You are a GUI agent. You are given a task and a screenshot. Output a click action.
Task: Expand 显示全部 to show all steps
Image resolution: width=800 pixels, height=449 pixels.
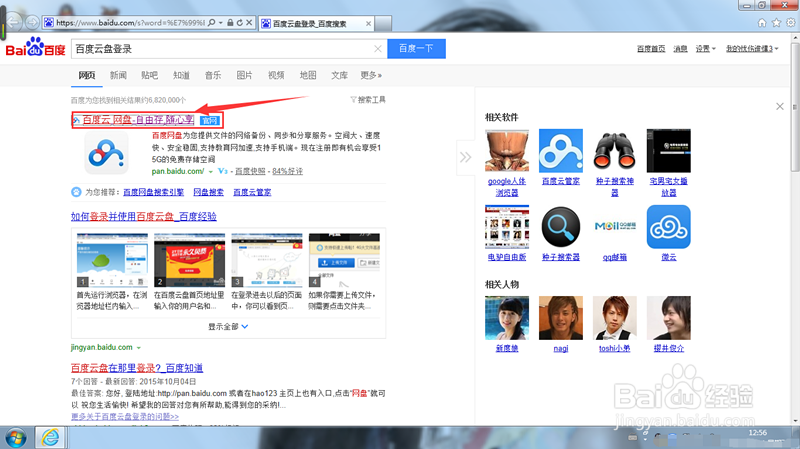point(228,327)
